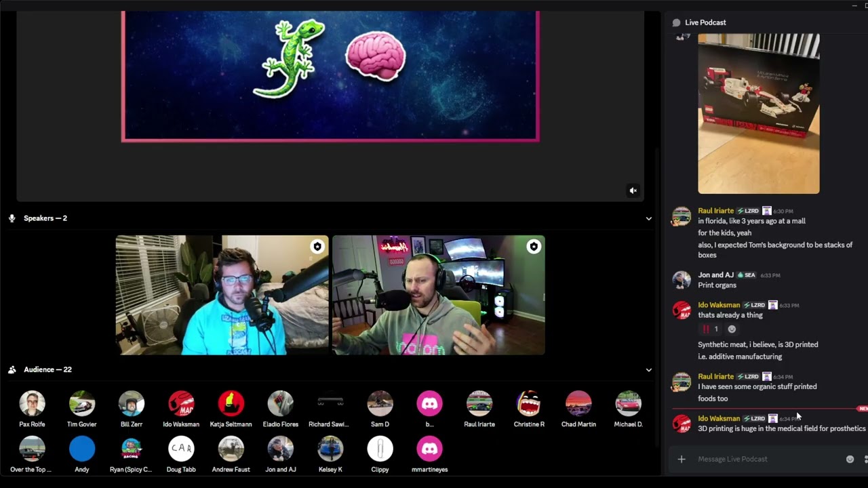Click the Live Podcast chat bubble icon

676,23
